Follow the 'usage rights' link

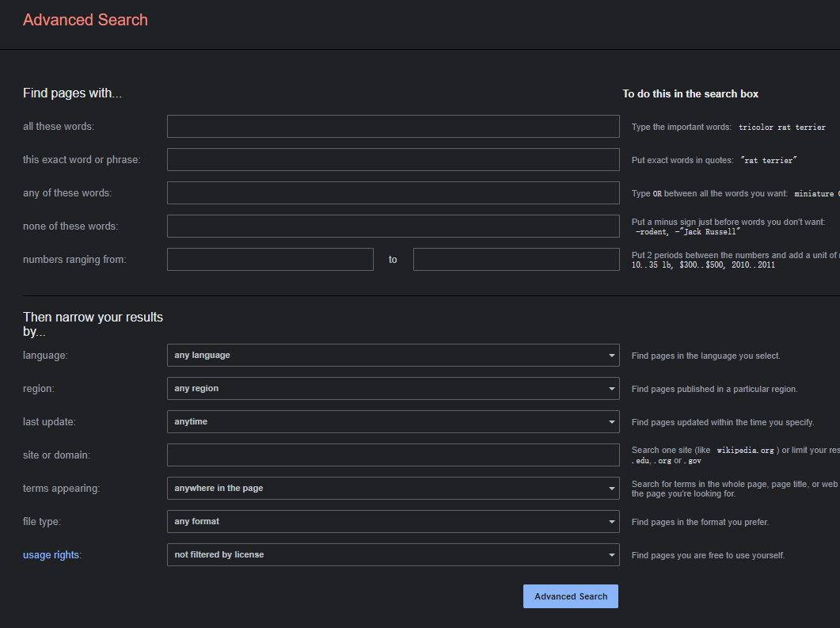[x=51, y=555]
